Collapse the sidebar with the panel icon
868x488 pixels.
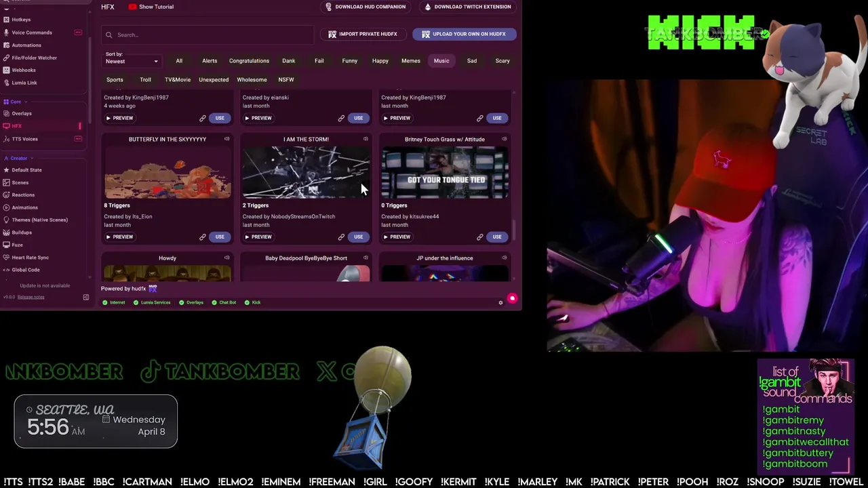coord(86,298)
